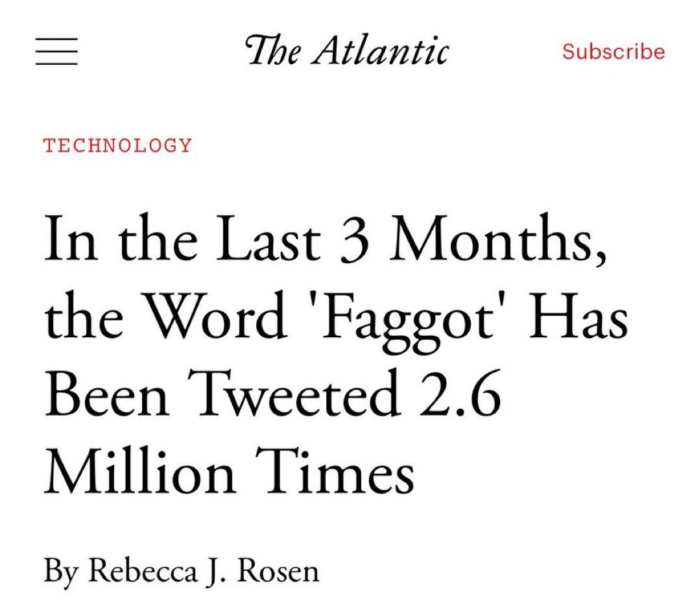
Task: Click the article headline's first line
Action: coord(326,241)
